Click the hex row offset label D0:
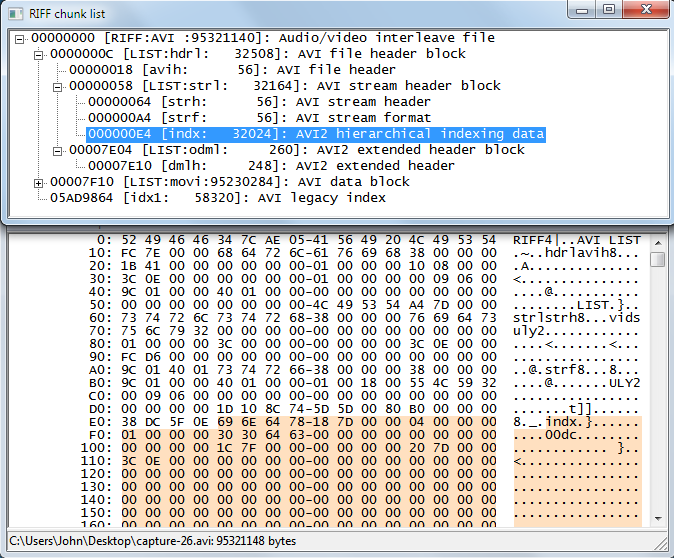This screenshot has width=674, height=558. (x=100, y=409)
